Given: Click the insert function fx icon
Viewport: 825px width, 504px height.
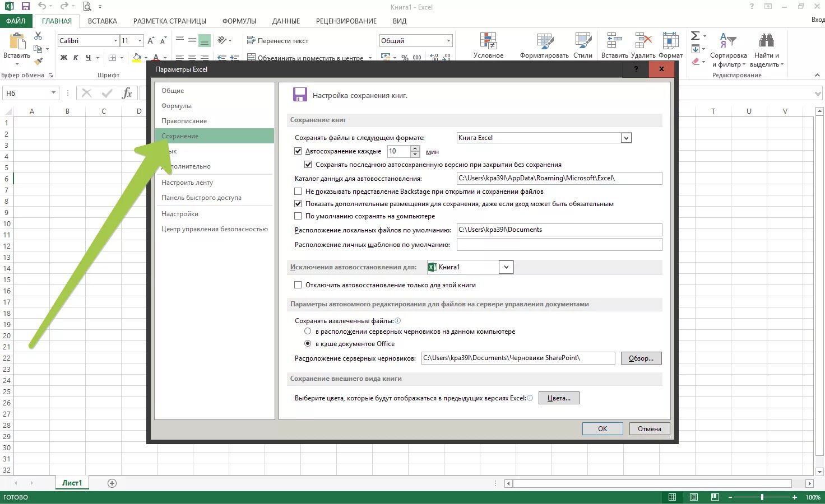Looking at the screenshot, I should pyautogui.click(x=127, y=93).
